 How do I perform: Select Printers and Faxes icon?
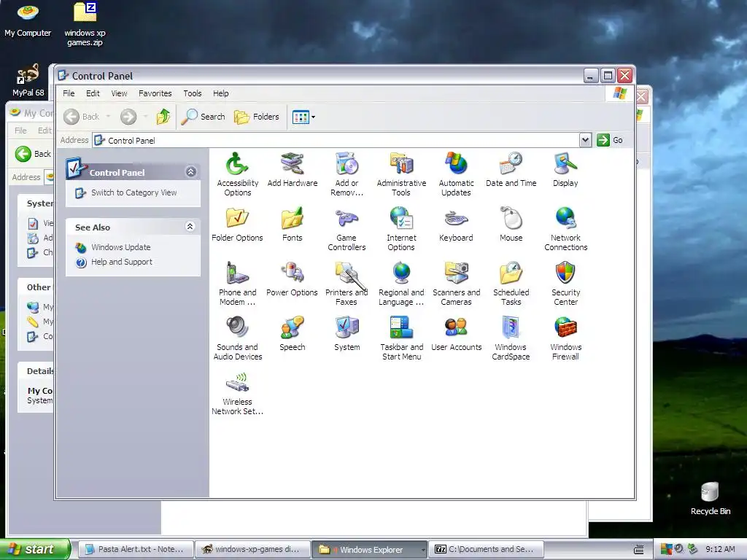point(347,284)
